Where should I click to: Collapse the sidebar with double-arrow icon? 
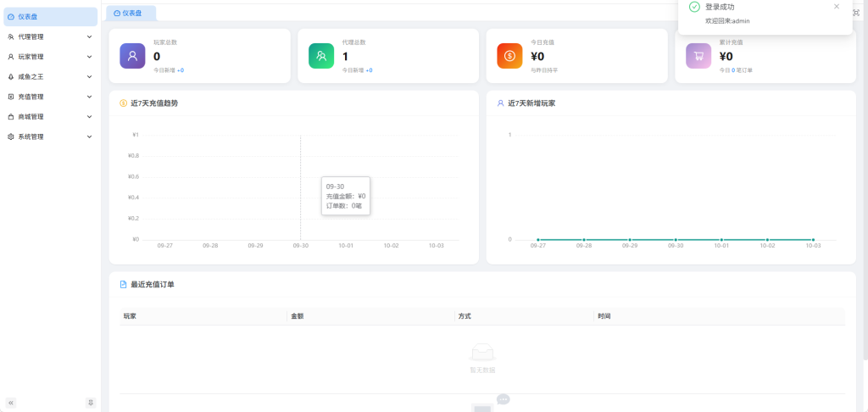11,403
